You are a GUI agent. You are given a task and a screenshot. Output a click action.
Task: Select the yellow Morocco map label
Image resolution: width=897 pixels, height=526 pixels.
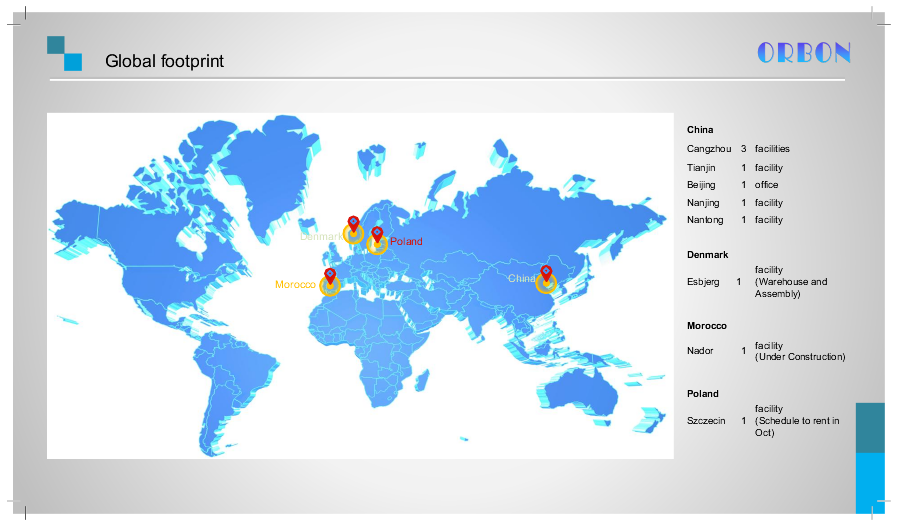(295, 285)
